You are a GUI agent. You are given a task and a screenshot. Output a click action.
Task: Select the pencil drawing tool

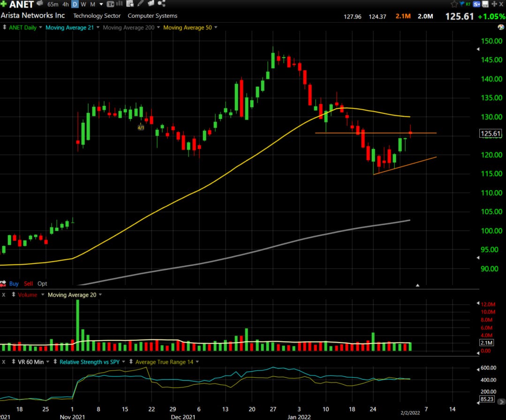[x=140, y=4]
